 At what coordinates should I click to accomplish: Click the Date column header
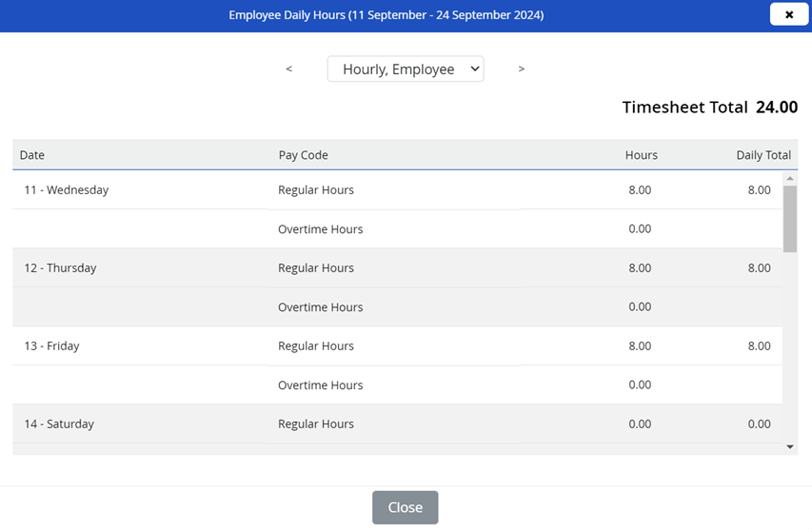[x=32, y=155]
